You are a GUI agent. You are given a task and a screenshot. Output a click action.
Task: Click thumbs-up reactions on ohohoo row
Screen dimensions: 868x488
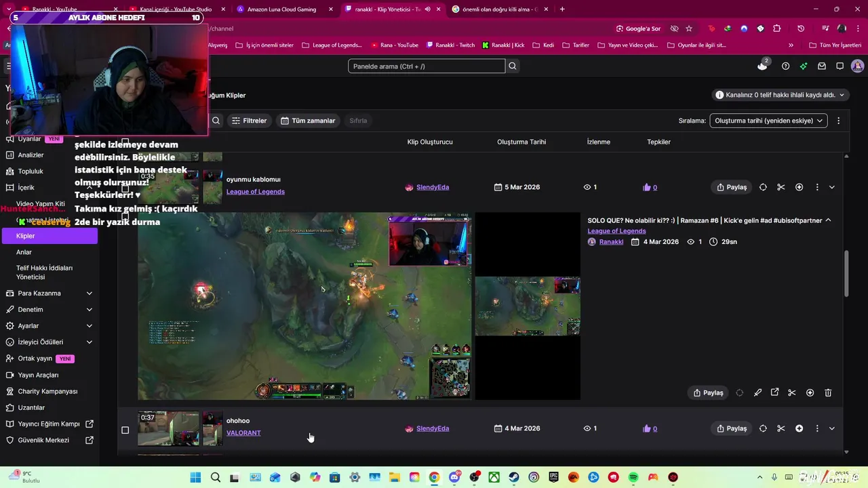click(650, 428)
